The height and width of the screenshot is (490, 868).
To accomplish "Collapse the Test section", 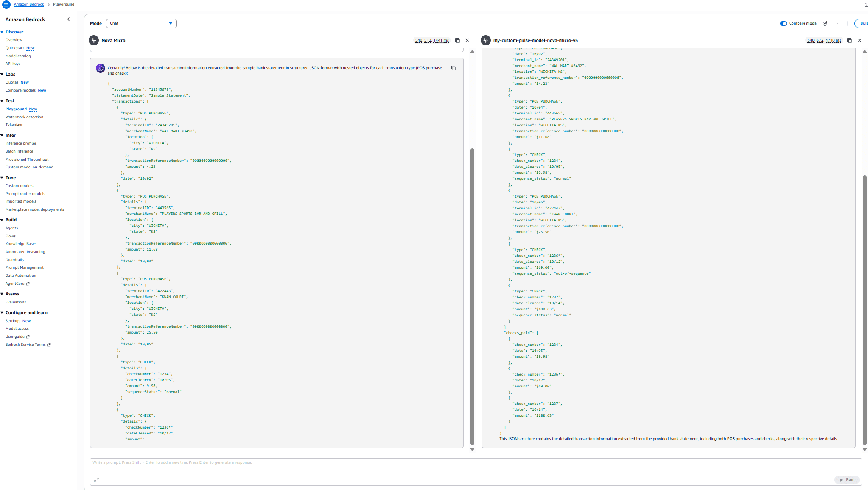I will (x=2, y=101).
